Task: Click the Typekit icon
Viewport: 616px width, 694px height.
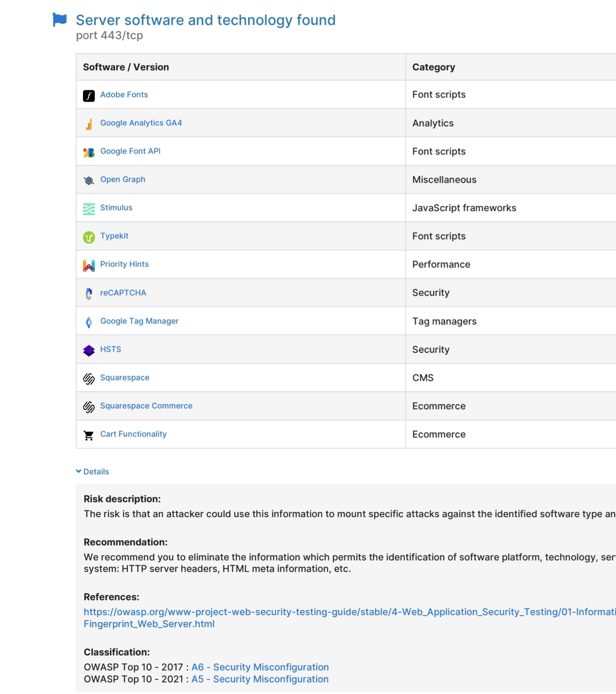Action: point(89,237)
